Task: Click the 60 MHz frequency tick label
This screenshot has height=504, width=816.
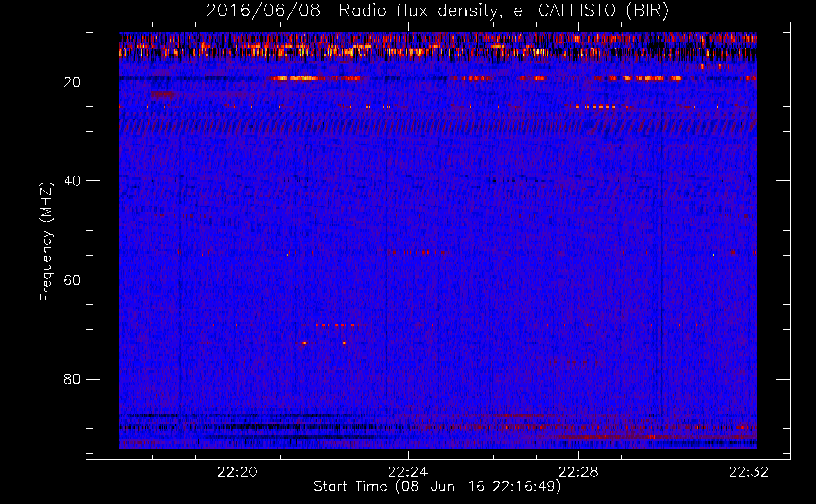Action: tap(73, 280)
